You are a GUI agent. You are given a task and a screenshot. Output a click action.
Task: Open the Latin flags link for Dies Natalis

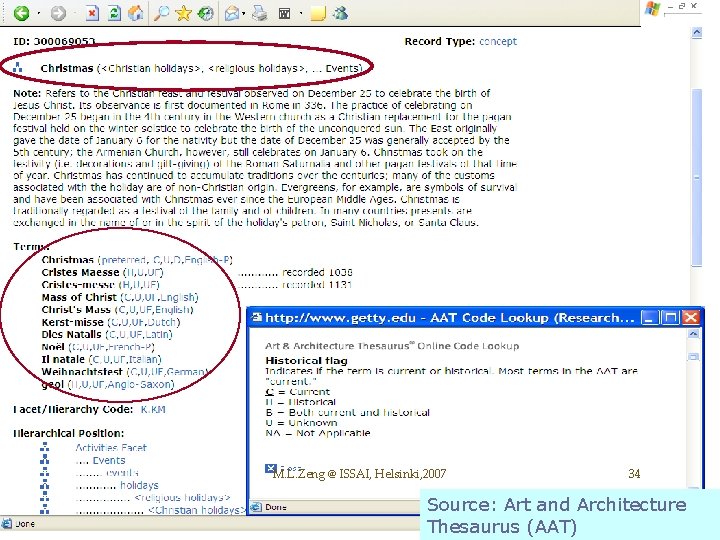coord(139,334)
